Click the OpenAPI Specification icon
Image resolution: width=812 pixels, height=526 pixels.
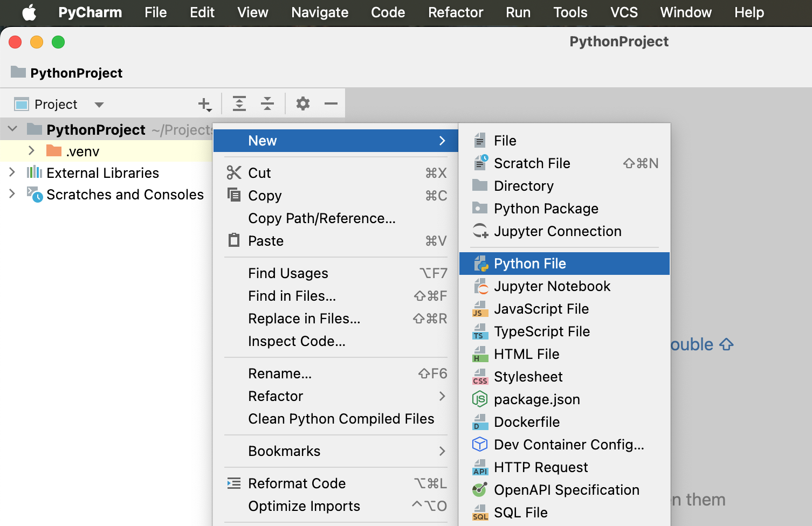click(x=480, y=489)
